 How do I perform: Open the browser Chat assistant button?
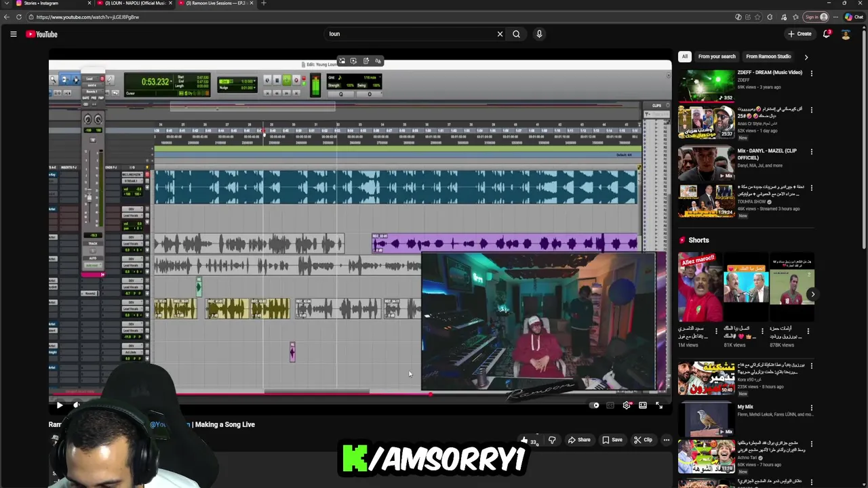(x=853, y=17)
